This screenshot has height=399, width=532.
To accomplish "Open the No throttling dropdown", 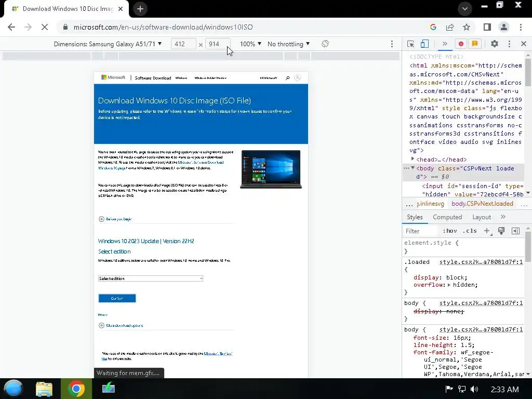I will (288, 44).
